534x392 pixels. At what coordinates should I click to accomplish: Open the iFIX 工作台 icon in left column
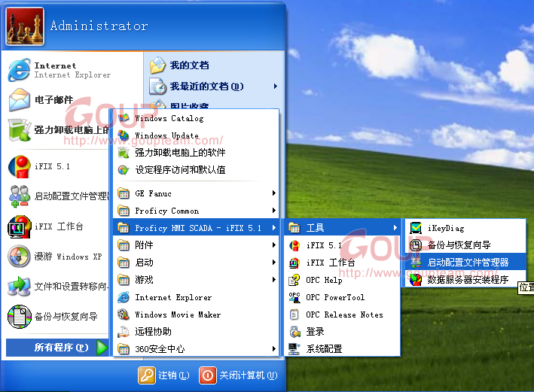tap(19, 226)
